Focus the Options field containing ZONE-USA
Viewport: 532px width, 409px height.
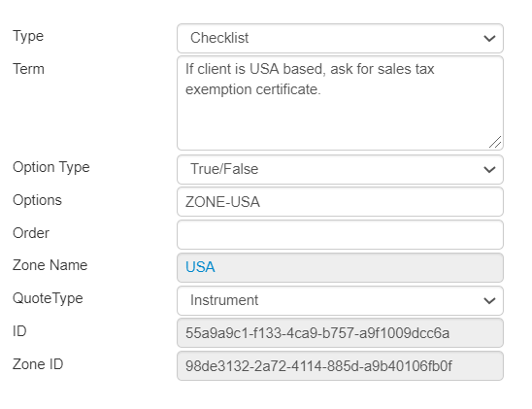(340, 202)
